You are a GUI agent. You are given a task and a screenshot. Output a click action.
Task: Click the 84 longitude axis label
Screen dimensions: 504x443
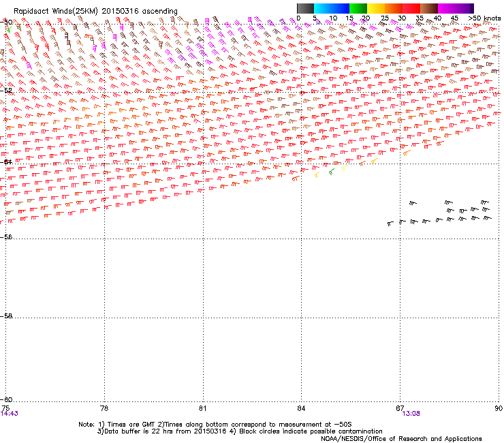pos(301,408)
